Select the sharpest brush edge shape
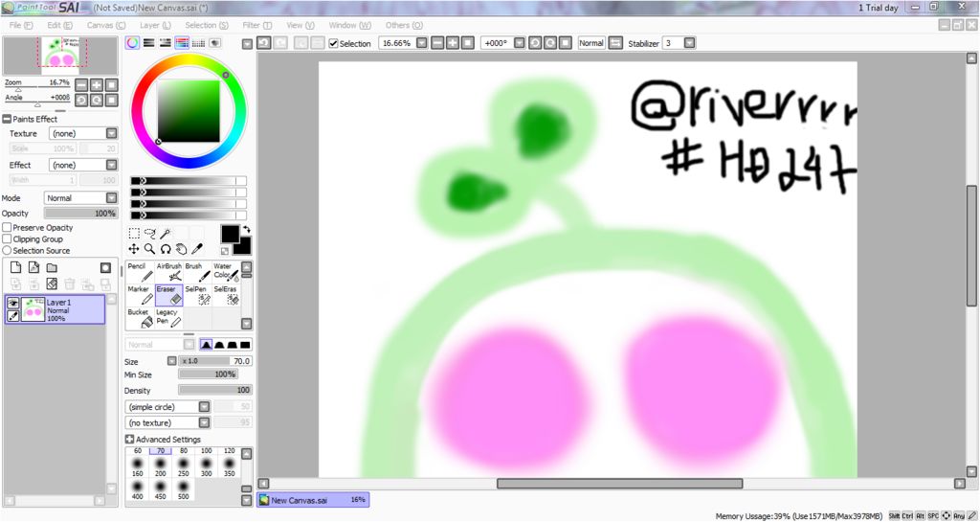The image size is (980, 522). pyautogui.click(x=206, y=345)
